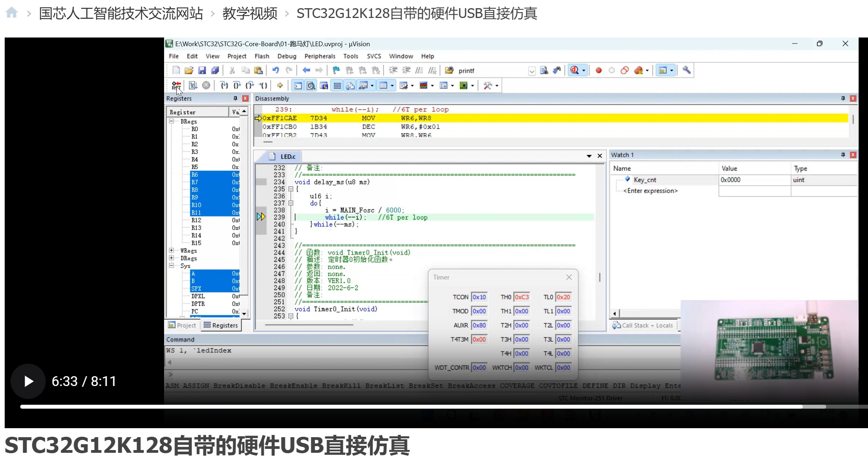
Task: Open the Debug menu
Action: click(287, 56)
